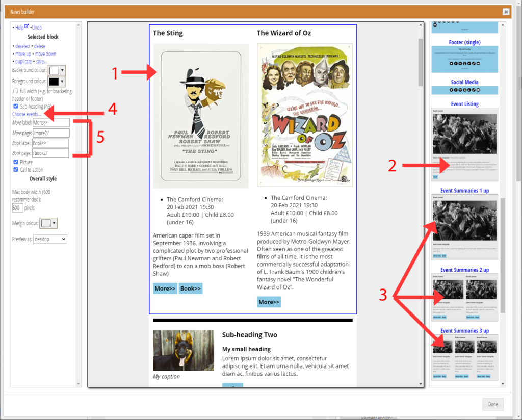Click The Sting movie poster
The height and width of the screenshot is (420, 522).
pos(201,116)
